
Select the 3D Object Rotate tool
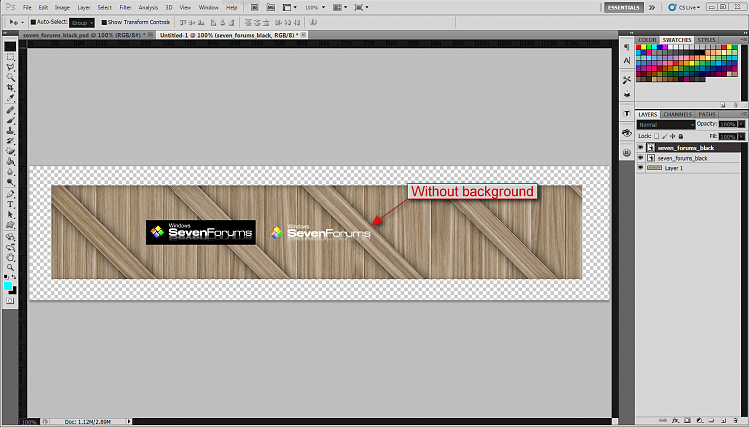coord(10,237)
